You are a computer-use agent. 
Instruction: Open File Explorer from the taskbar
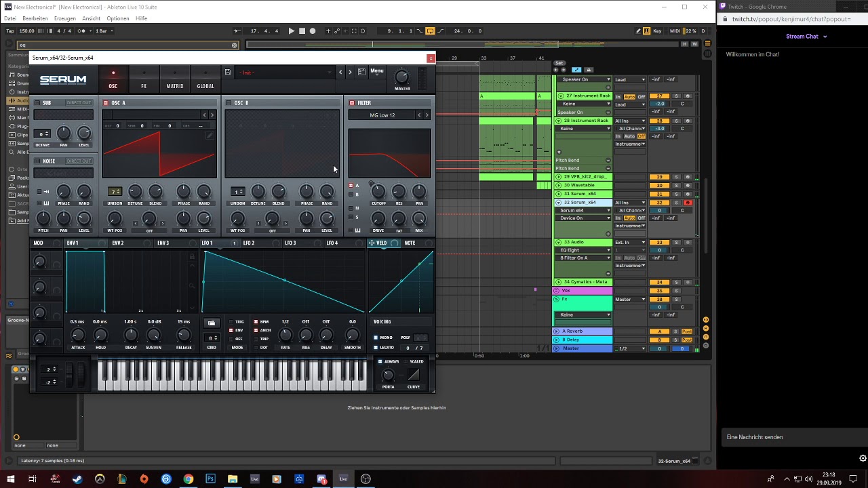(233, 479)
